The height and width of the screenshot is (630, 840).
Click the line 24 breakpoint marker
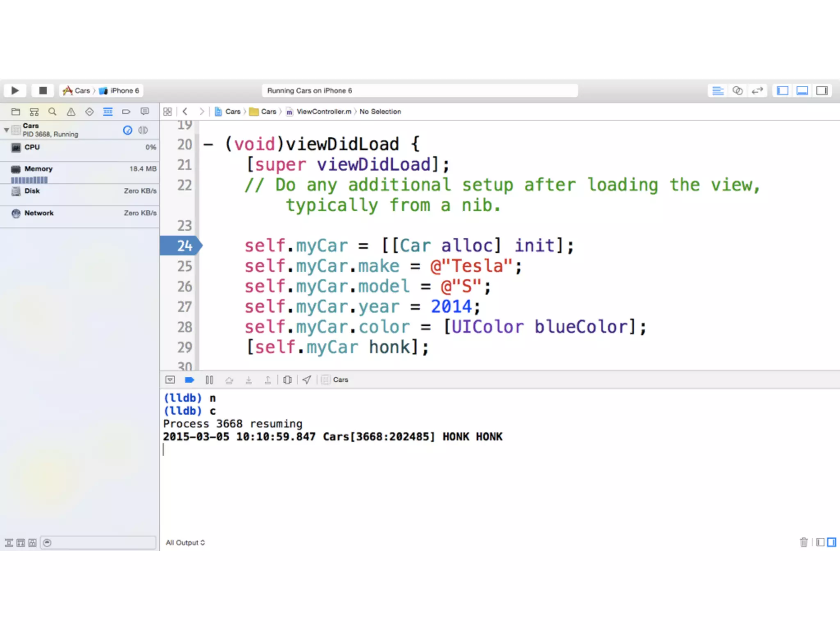point(180,246)
